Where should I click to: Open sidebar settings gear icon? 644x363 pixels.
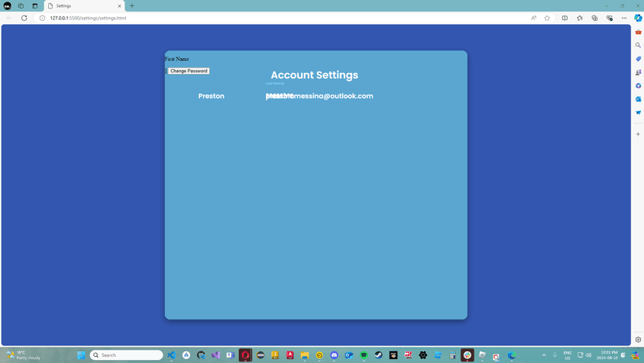pos(639,340)
